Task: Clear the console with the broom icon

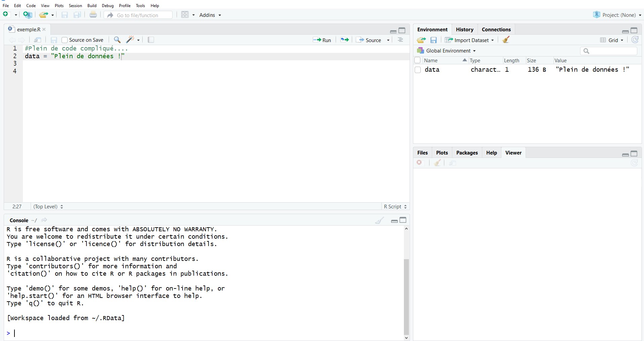Action: tap(379, 220)
